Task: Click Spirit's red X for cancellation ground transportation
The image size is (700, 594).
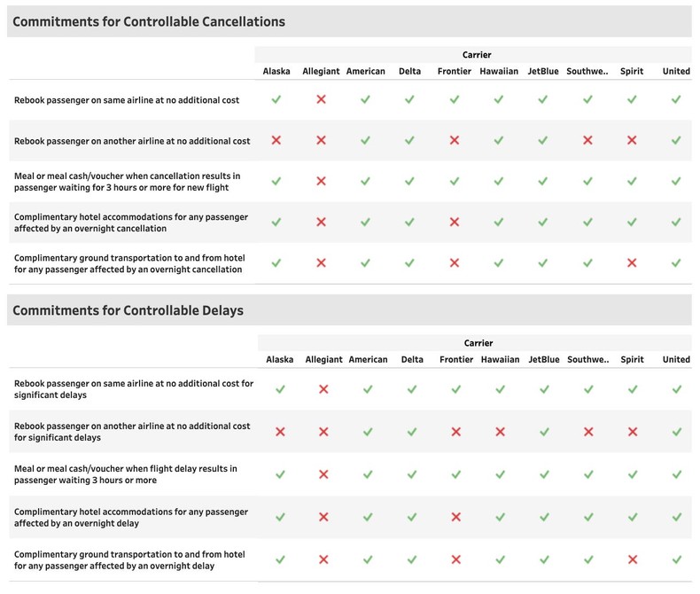Action: click(632, 263)
